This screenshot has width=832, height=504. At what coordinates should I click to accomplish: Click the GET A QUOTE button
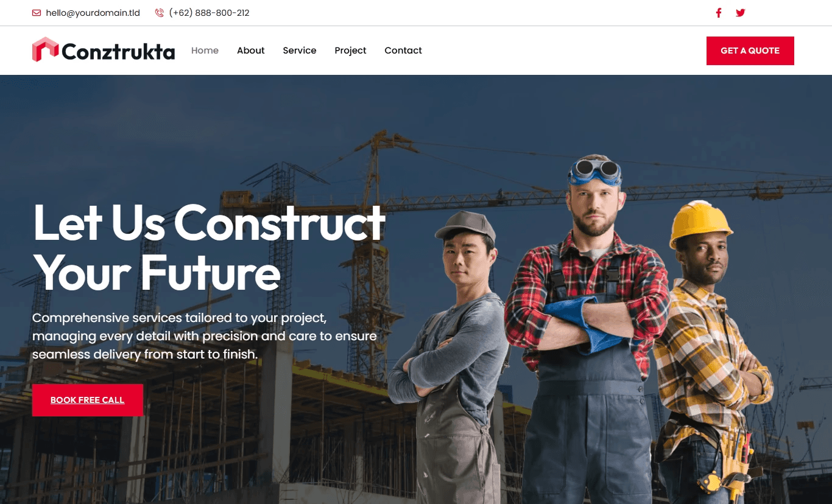tap(750, 51)
